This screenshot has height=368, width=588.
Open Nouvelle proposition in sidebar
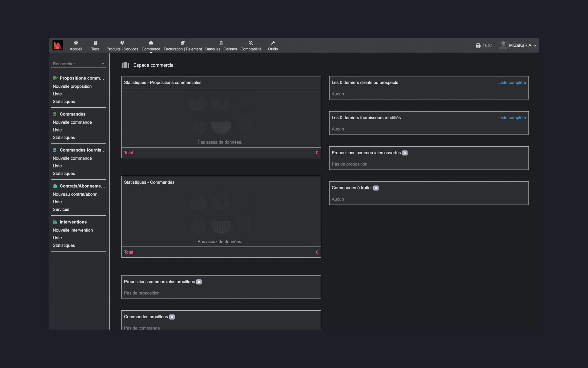[72, 86]
